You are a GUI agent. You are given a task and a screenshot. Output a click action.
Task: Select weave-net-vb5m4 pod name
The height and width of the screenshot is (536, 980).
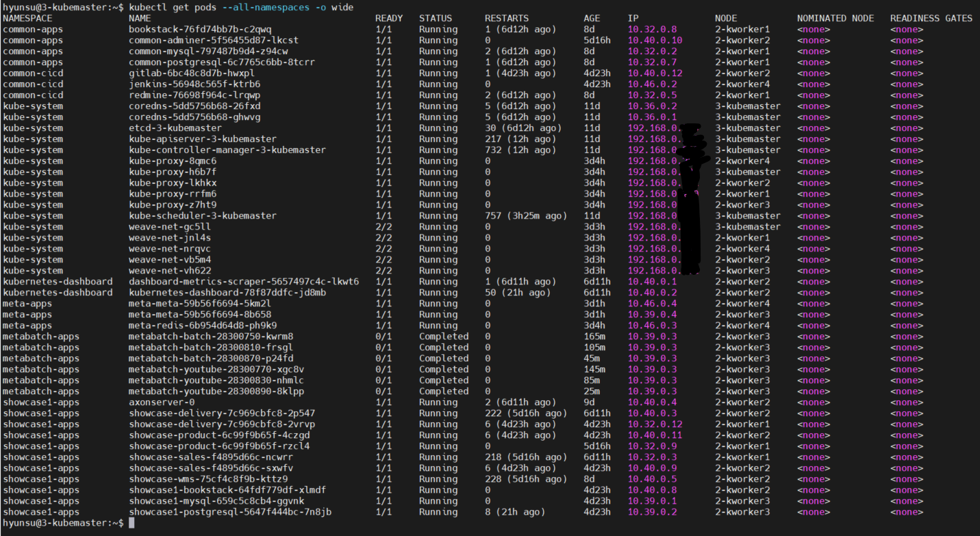click(x=170, y=260)
